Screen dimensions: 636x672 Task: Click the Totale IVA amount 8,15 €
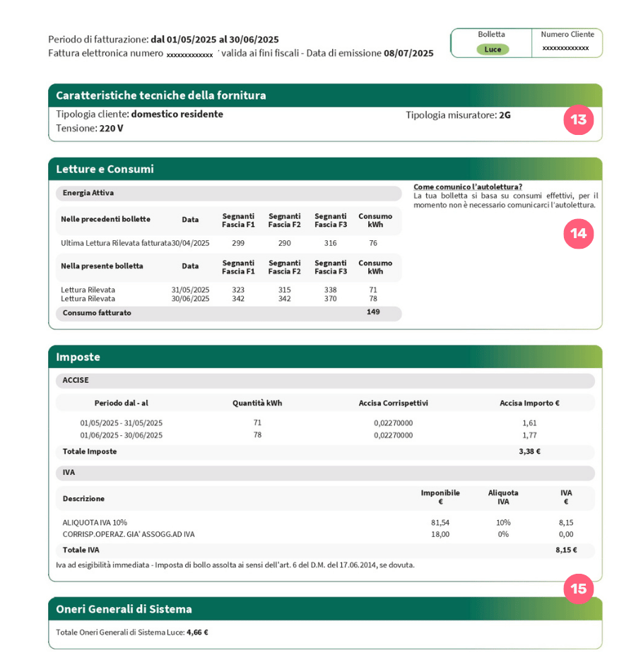[x=565, y=549]
